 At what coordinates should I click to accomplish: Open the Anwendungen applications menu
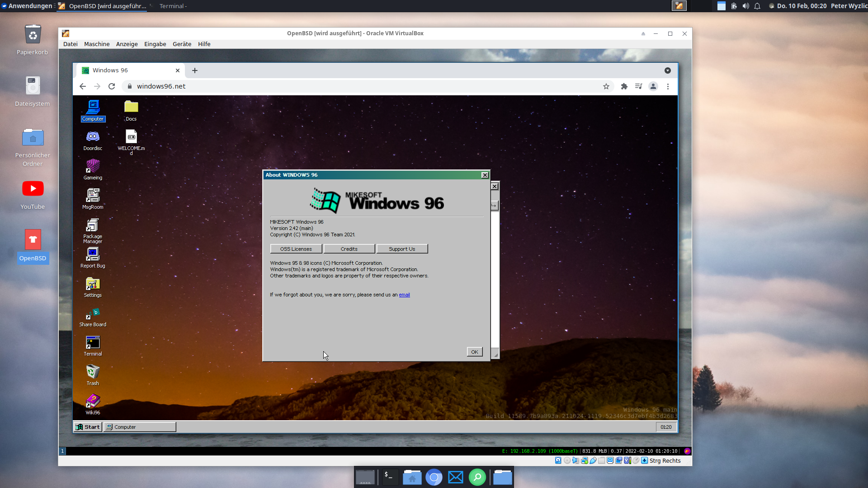27,6
